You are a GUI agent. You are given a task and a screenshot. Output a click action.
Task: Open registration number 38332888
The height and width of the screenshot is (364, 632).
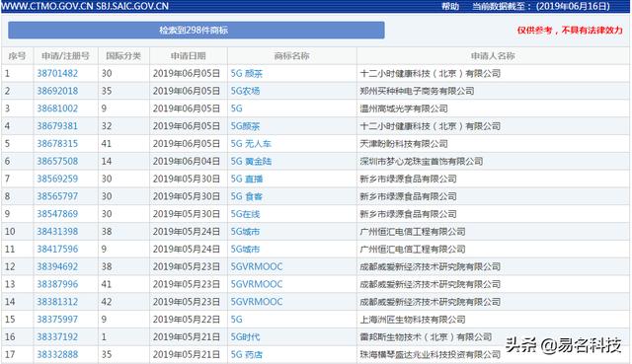tap(57, 354)
